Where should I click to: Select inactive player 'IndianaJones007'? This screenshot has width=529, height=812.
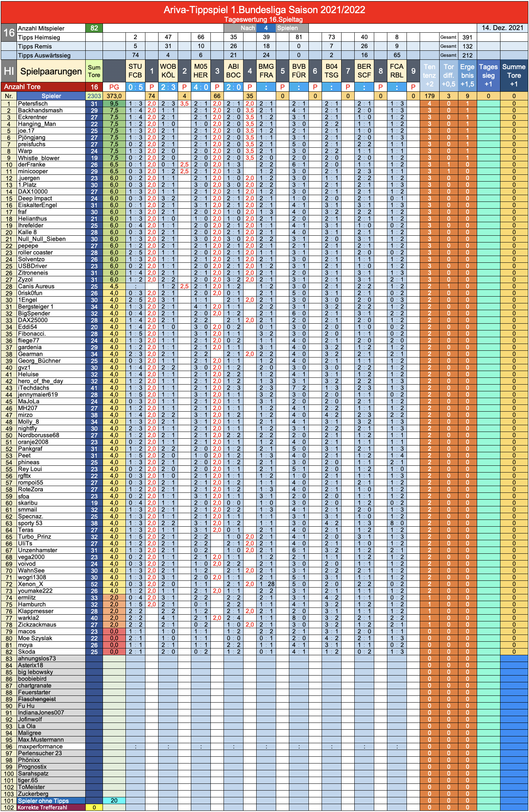point(41,713)
